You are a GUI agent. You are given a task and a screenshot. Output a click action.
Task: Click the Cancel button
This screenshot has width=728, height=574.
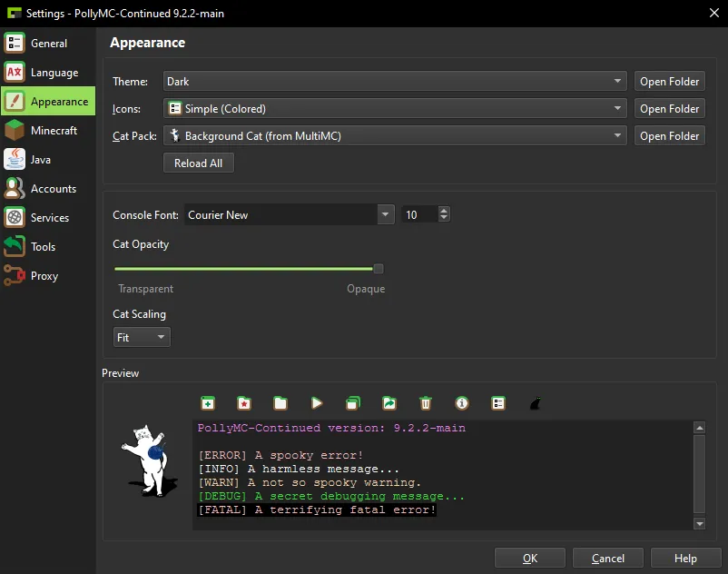(608, 558)
